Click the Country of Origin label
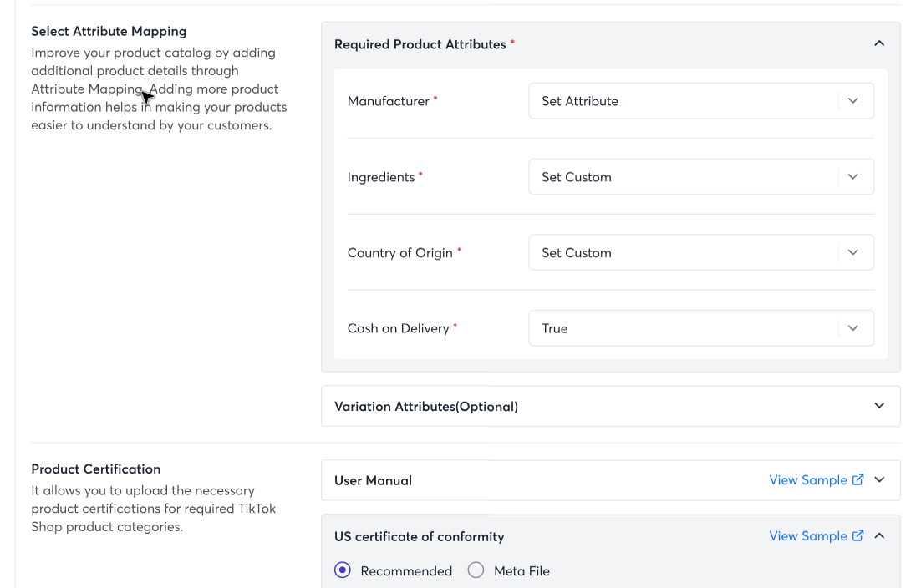 point(400,253)
